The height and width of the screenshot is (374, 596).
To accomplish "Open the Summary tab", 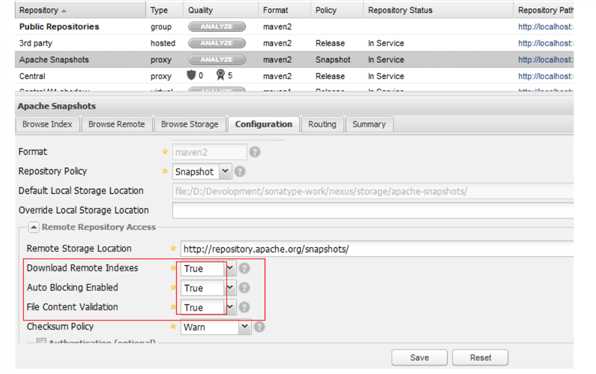I will tap(369, 124).
